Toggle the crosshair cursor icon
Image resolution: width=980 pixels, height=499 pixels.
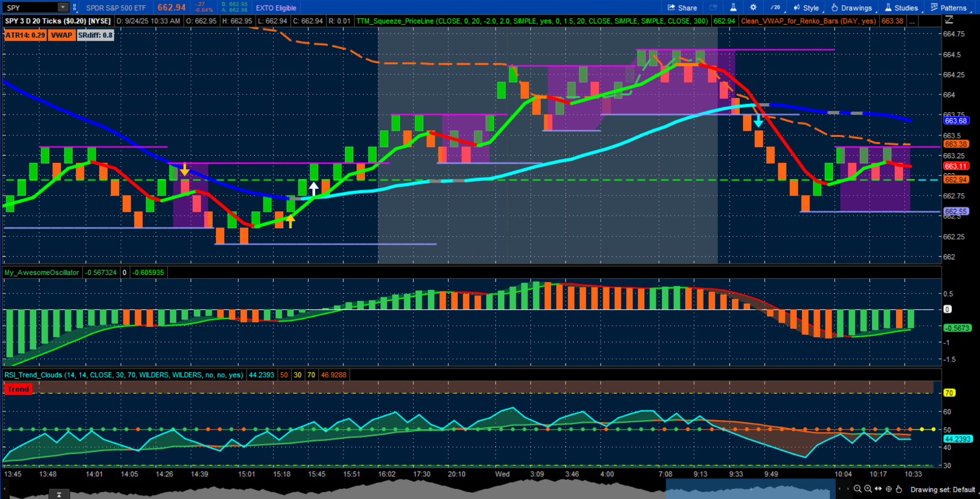pos(889,489)
